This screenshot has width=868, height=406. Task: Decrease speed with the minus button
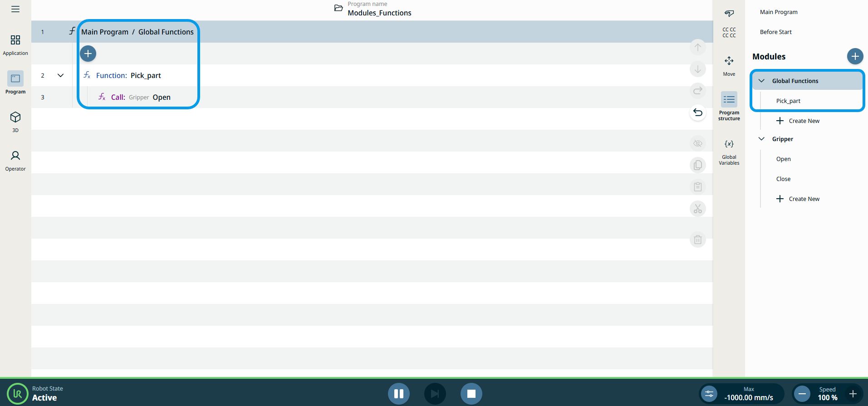(802, 393)
